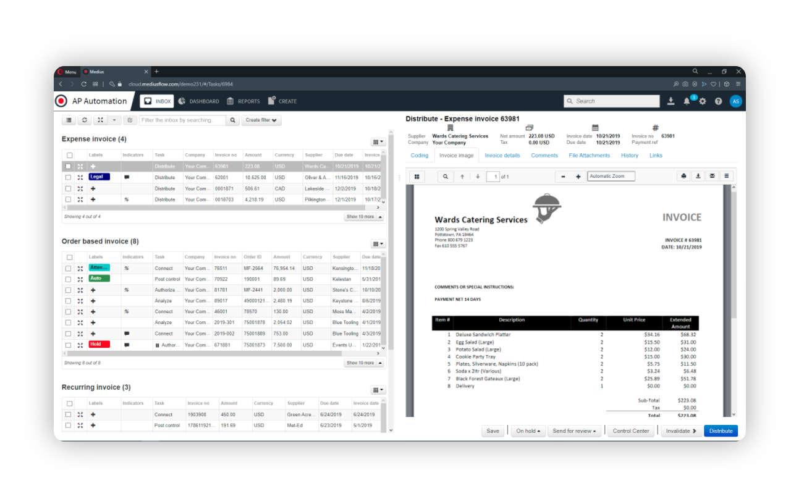This screenshot has height=504, width=812.
Task: Open the Dashboard menu item
Action: [198, 101]
